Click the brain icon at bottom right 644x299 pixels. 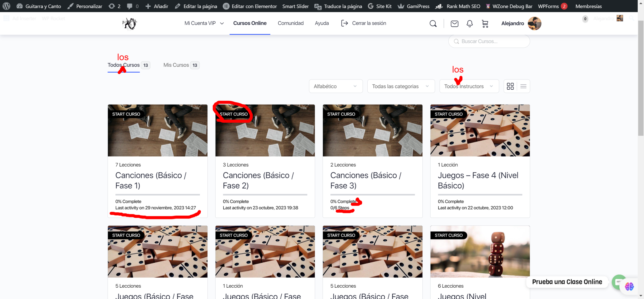click(629, 287)
